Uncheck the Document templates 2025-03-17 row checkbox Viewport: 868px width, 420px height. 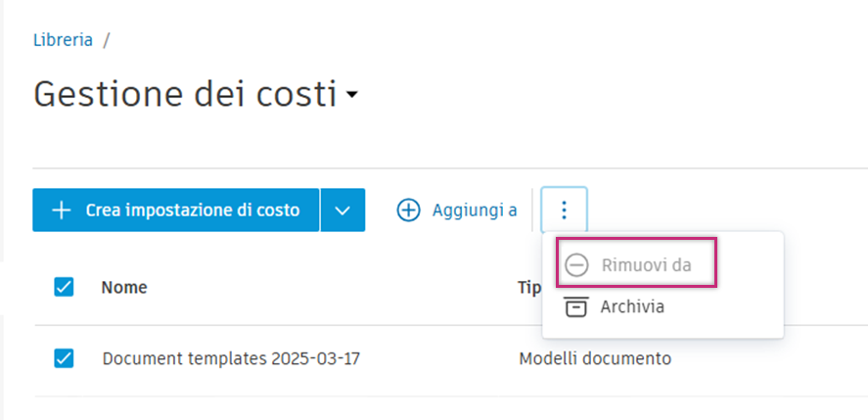[x=64, y=358]
